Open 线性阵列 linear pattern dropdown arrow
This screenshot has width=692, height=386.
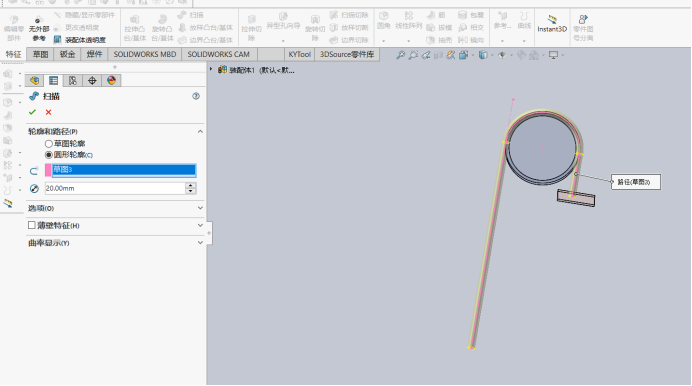(x=409, y=41)
